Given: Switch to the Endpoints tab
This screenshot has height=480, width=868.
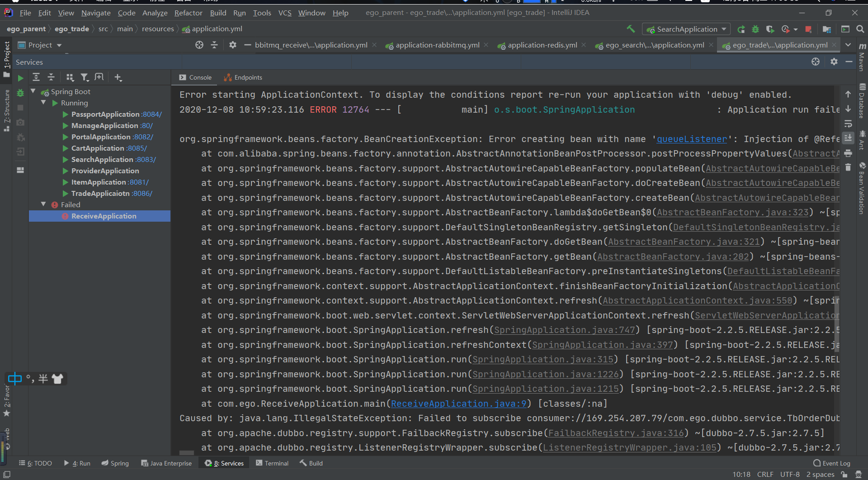Looking at the screenshot, I should tap(243, 77).
